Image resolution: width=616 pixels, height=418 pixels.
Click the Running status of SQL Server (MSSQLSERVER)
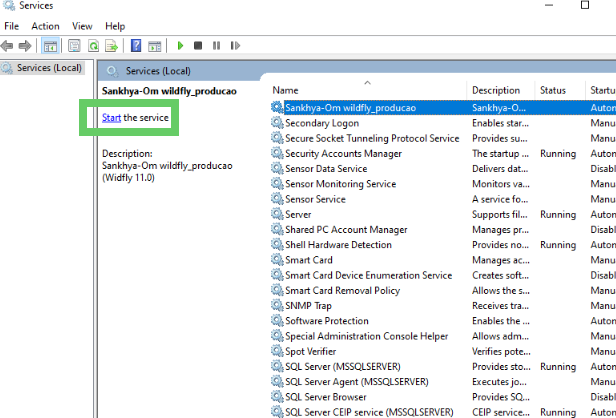[558, 367]
